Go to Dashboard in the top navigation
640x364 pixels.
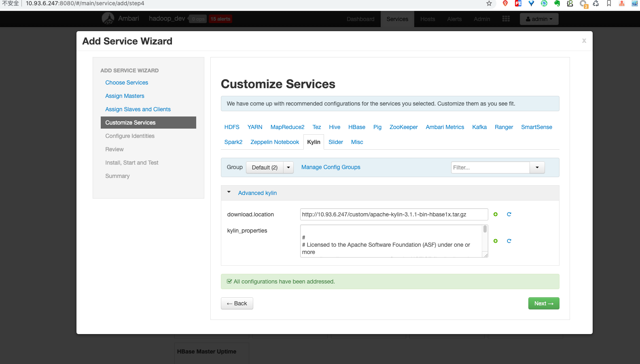(x=360, y=19)
